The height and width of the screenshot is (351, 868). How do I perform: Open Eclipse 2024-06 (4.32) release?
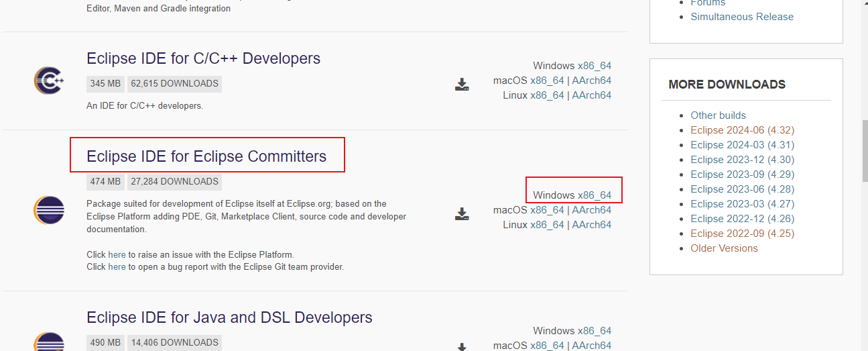pyautogui.click(x=742, y=130)
